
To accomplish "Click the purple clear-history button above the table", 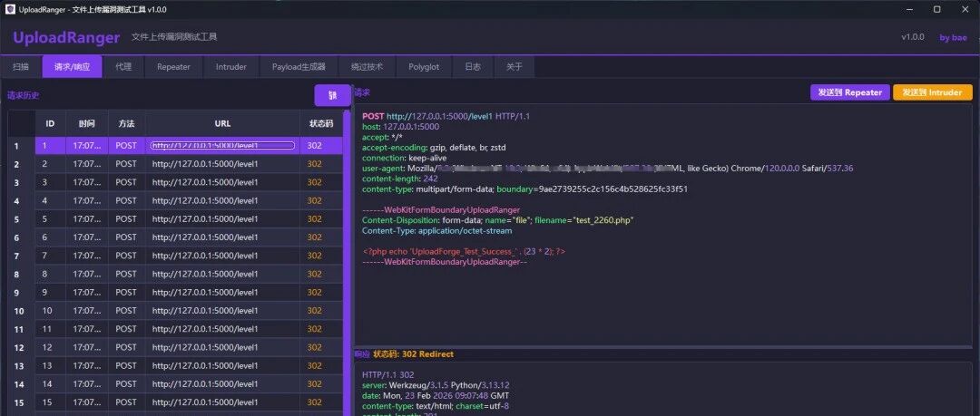I will [x=332, y=95].
